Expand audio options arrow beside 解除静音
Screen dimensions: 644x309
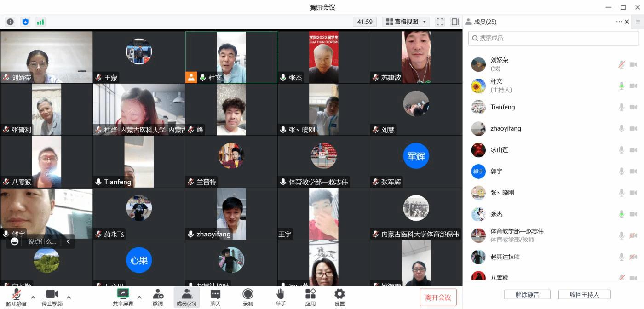[33, 297]
